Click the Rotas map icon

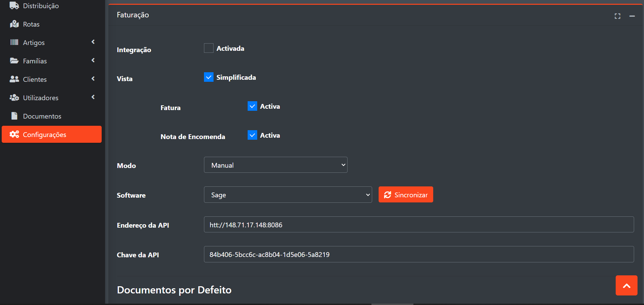click(x=14, y=24)
